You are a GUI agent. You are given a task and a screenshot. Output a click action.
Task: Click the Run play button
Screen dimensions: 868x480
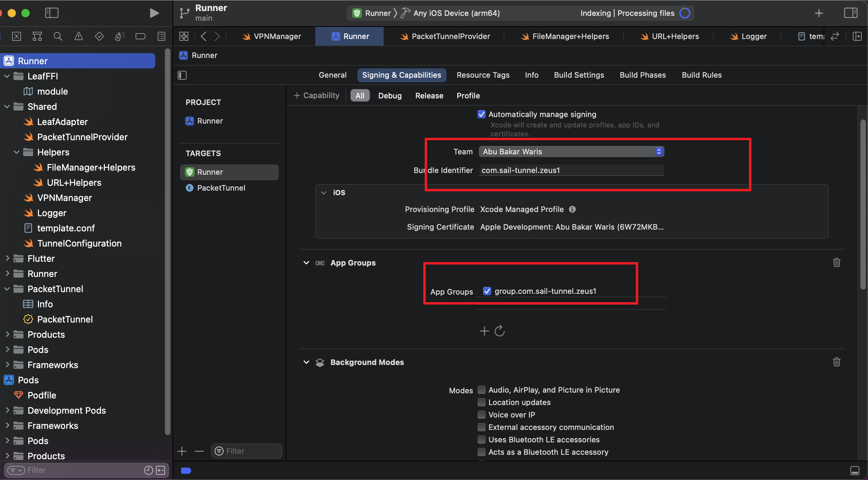click(x=154, y=13)
